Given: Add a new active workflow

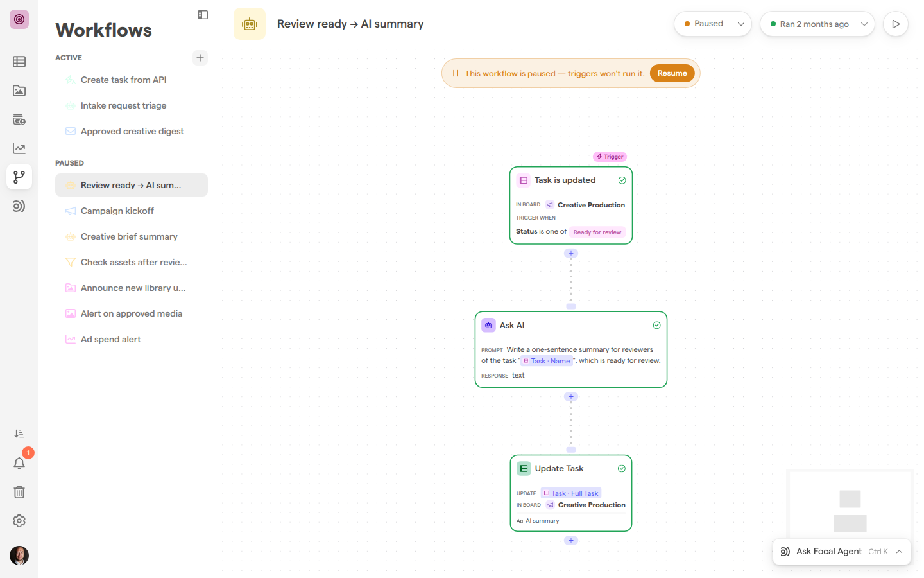Looking at the screenshot, I should pyautogui.click(x=200, y=58).
